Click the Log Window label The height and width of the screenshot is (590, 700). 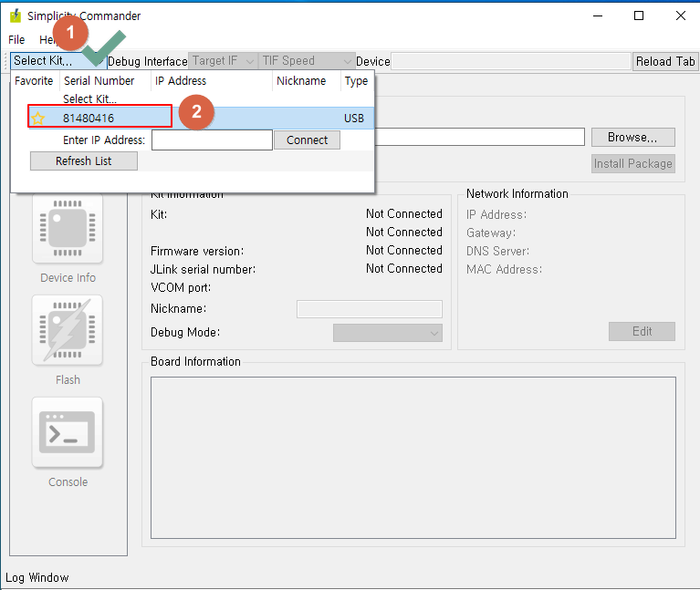(x=37, y=577)
